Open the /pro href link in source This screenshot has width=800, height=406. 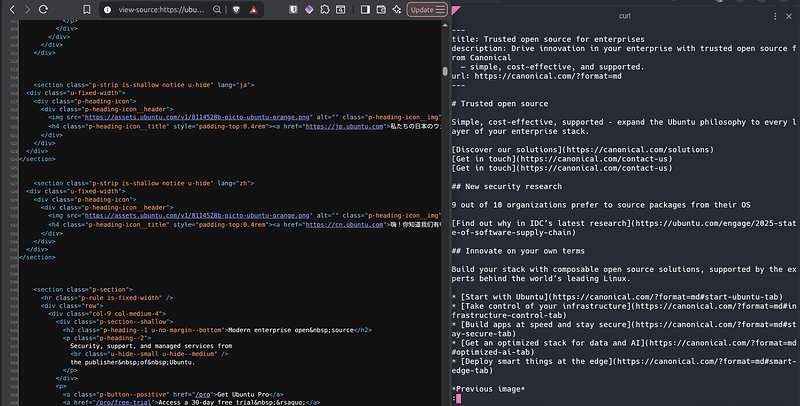204,394
